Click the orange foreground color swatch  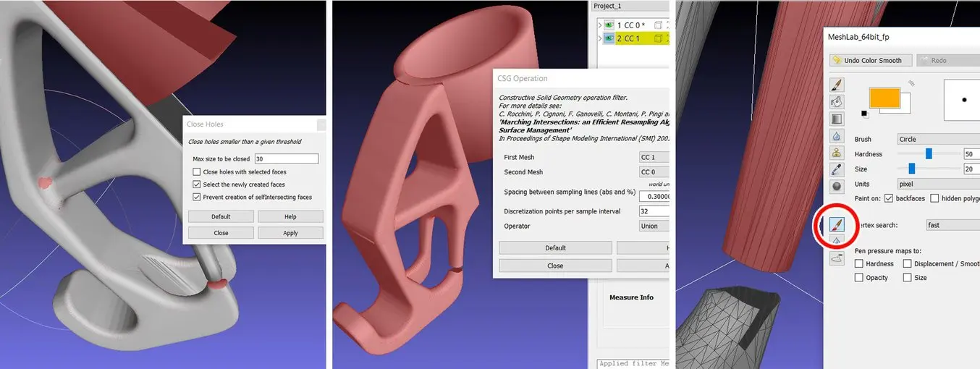(x=883, y=98)
